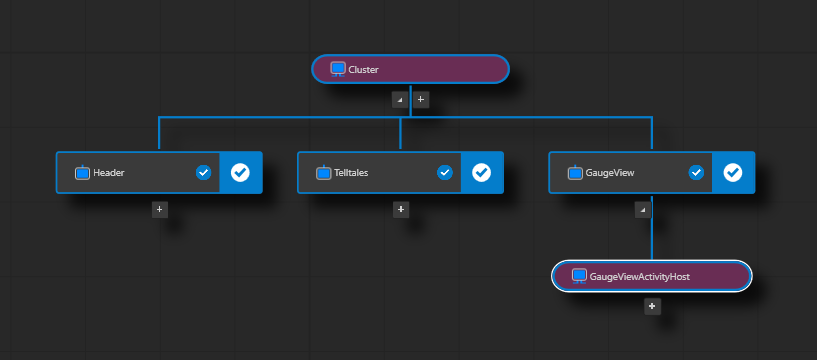Screen dimensions: 817x360
Task: Select the Cluster label text
Action: [x=364, y=70]
